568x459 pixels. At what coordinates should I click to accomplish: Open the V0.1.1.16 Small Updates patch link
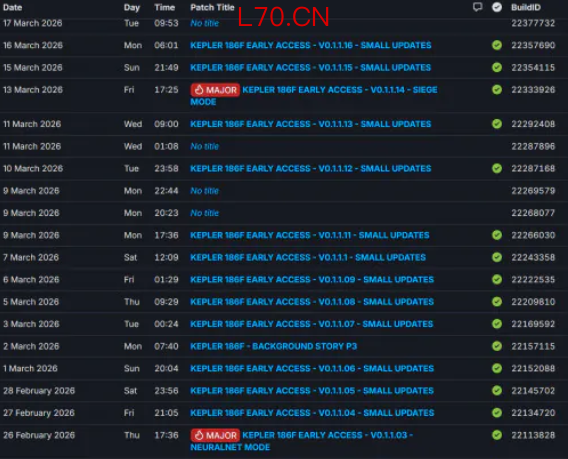pyautogui.click(x=311, y=45)
